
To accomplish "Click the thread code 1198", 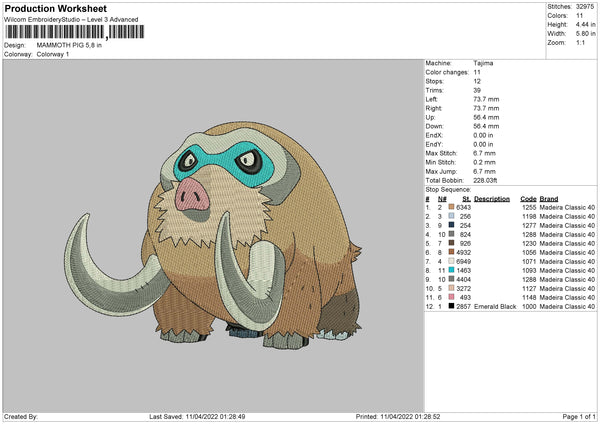I will pyautogui.click(x=529, y=216).
